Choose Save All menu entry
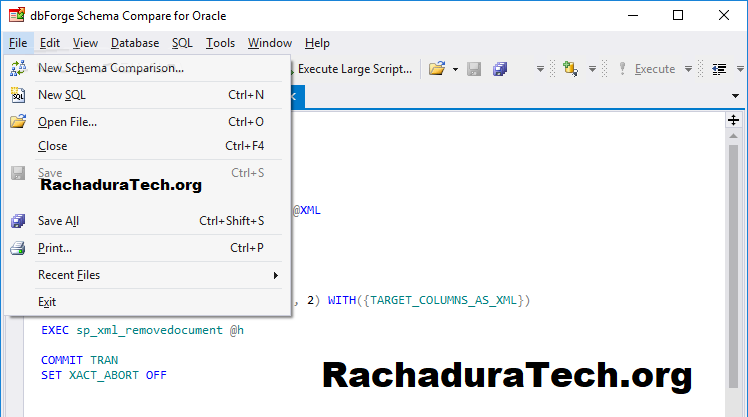Viewport: 748px width, 417px height. click(x=147, y=221)
